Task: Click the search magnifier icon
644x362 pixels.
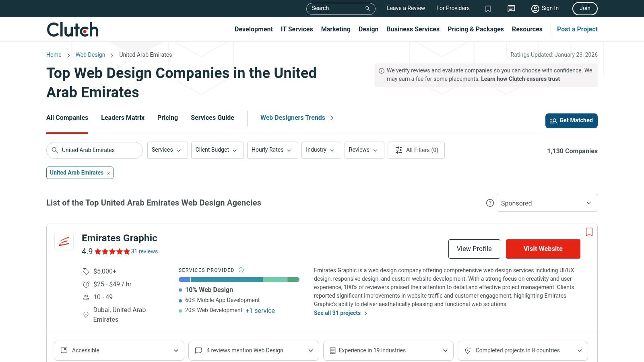Action: pos(367,8)
